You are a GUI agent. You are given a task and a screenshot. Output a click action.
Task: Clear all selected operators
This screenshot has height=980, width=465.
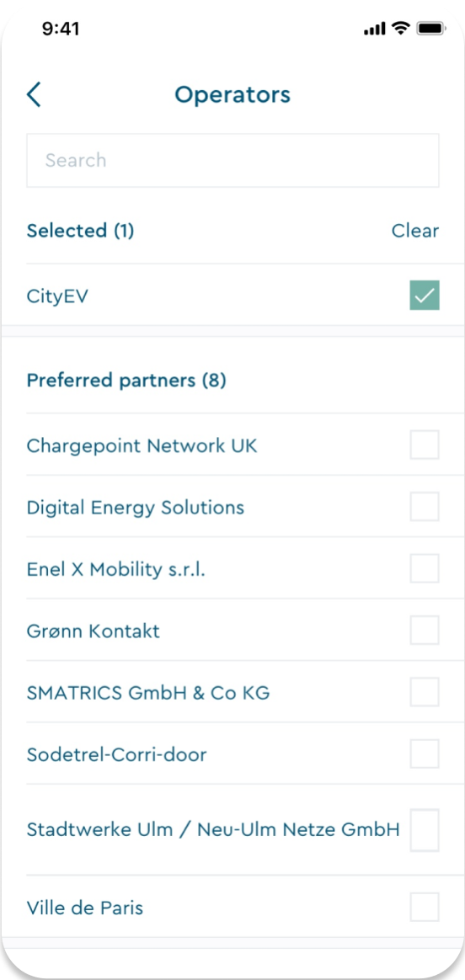point(415,231)
